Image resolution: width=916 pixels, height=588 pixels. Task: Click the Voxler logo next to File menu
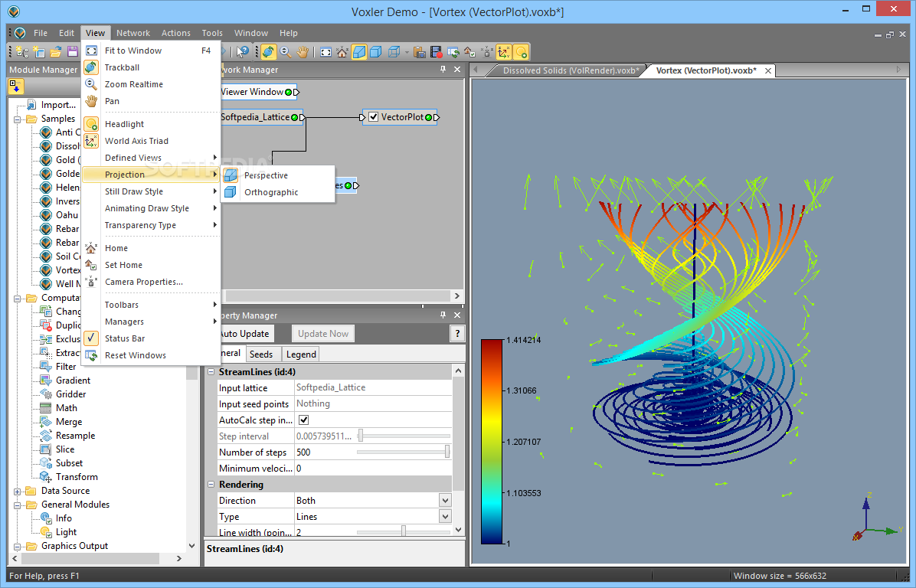(21, 33)
